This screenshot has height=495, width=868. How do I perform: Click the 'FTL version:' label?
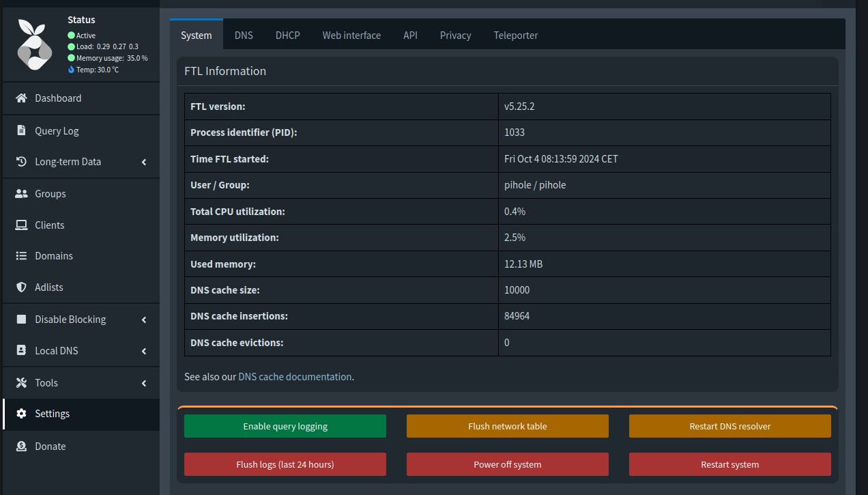click(218, 107)
